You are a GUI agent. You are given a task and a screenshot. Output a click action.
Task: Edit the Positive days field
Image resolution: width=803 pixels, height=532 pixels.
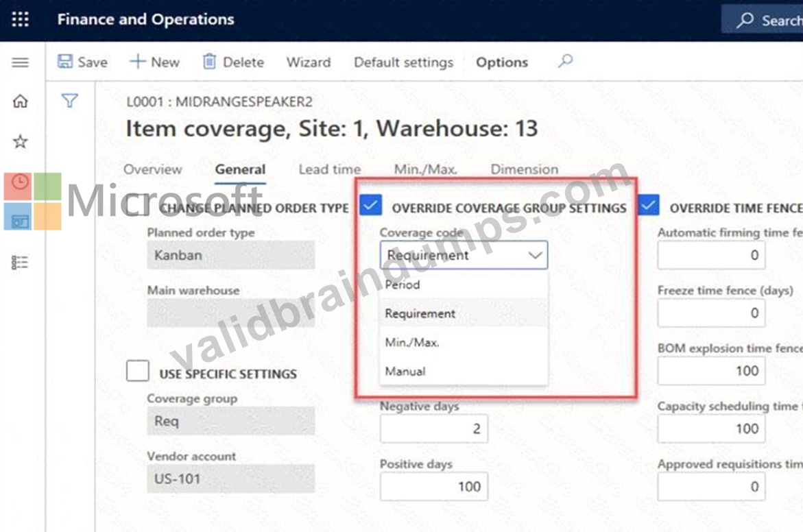pos(434,487)
